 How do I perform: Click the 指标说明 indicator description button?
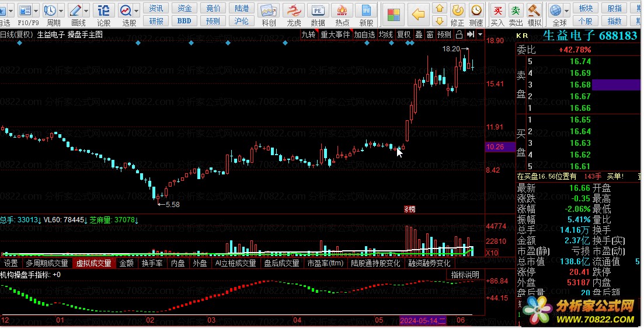coord(465,275)
